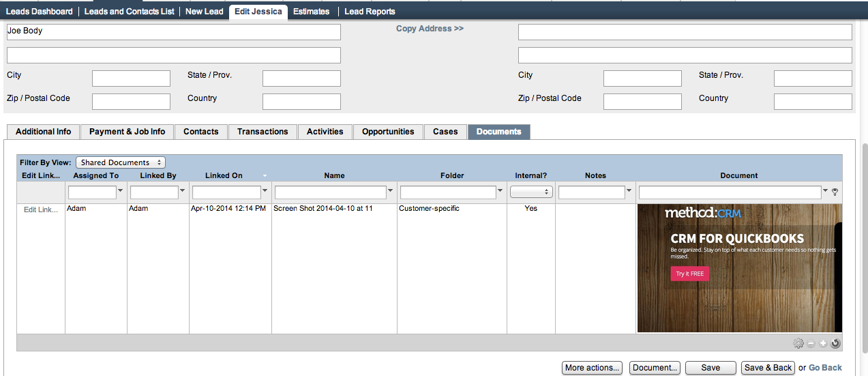Viewport: 868px width, 376px height.
Task: Click the filter funnel icon
Action: 835,192
